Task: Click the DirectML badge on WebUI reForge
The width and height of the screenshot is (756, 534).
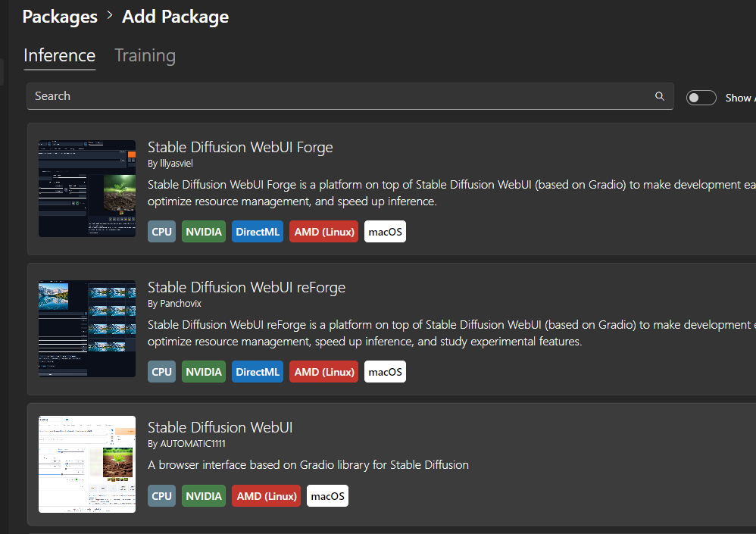Action: (x=258, y=372)
